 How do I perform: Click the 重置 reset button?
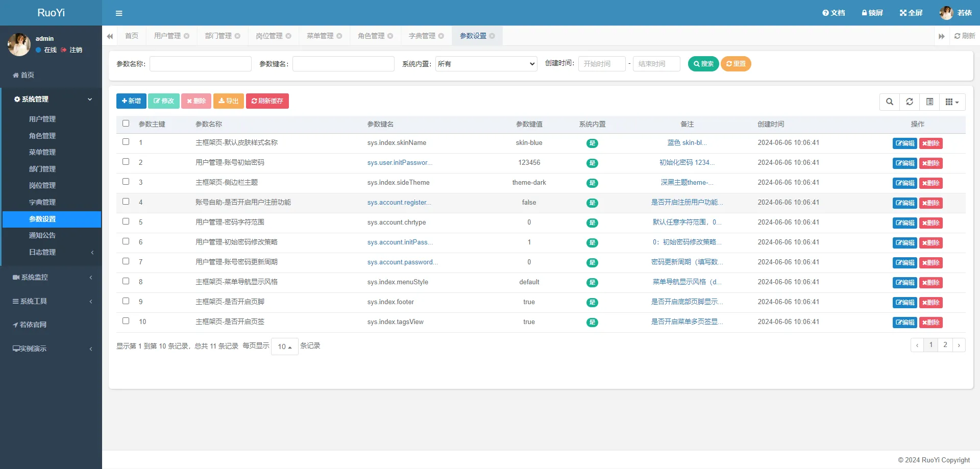click(736, 64)
